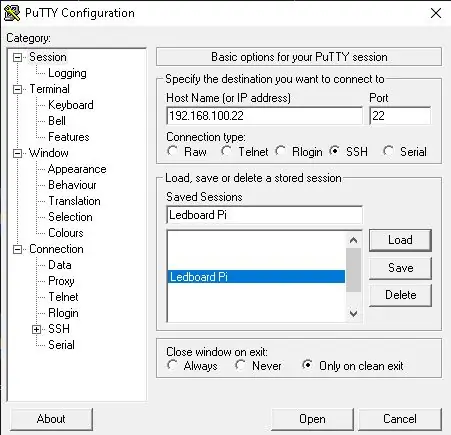Open the Appearance category
The image size is (451, 435).
[77, 169]
